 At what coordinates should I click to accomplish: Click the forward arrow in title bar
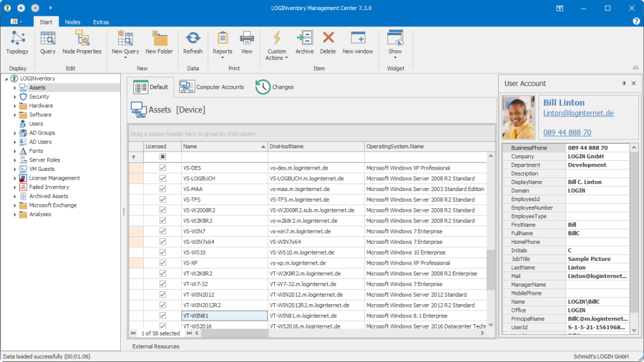(35, 8)
